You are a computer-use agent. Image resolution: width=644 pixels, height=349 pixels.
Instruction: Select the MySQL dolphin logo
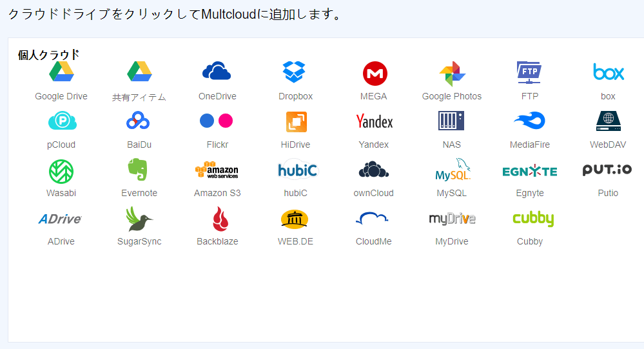[453, 170]
